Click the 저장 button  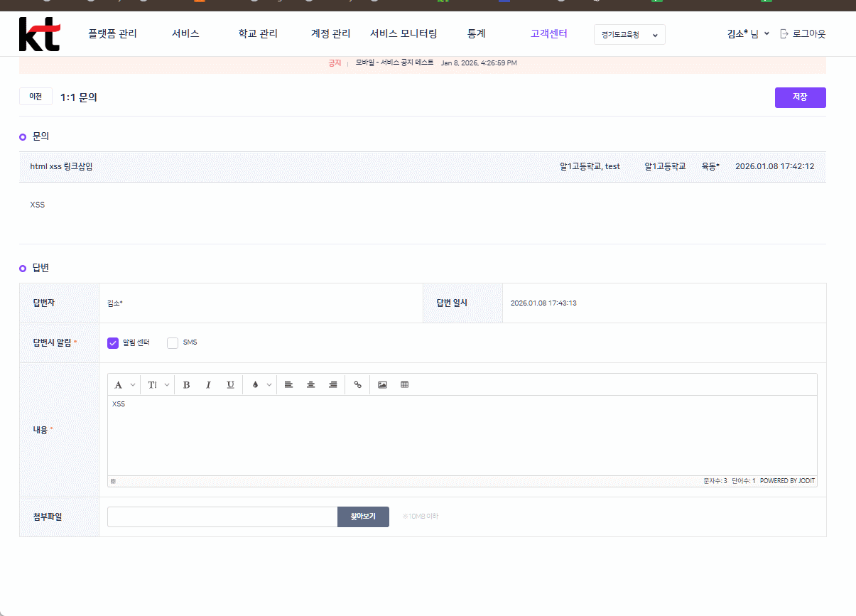(800, 97)
